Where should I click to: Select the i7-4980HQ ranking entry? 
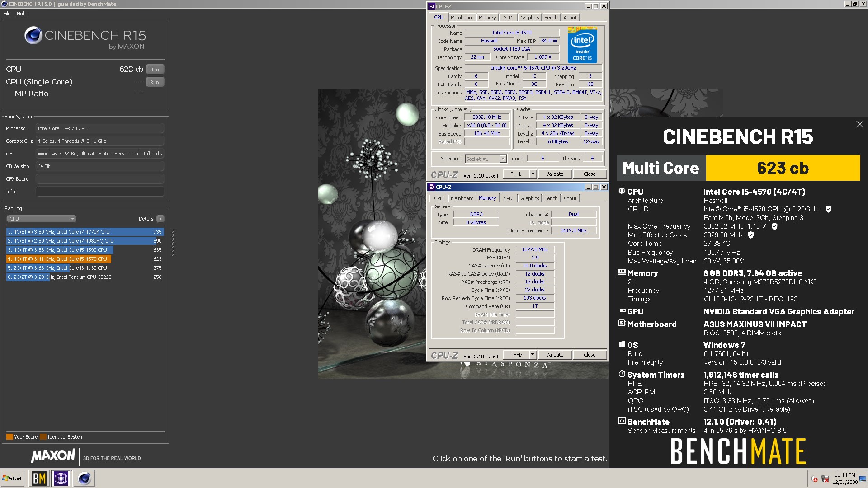point(85,241)
